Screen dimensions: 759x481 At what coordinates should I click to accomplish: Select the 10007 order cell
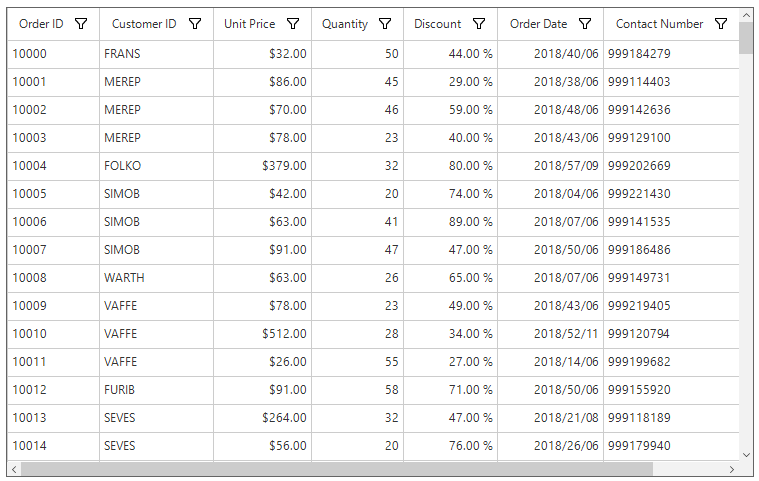pos(53,250)
